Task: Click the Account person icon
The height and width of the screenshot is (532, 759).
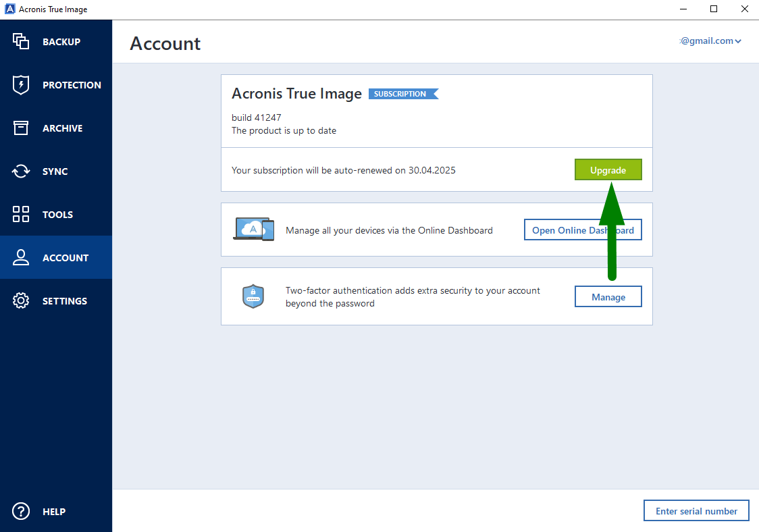Action: click(21, 257)
